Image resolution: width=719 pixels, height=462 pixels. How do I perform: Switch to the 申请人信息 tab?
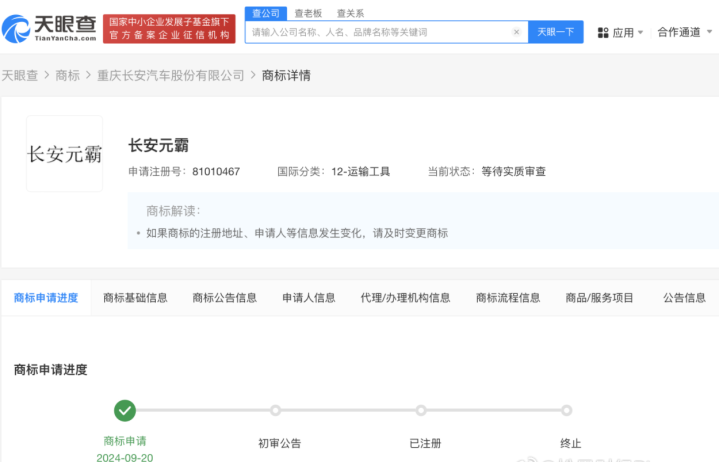[x=309, y=298]
